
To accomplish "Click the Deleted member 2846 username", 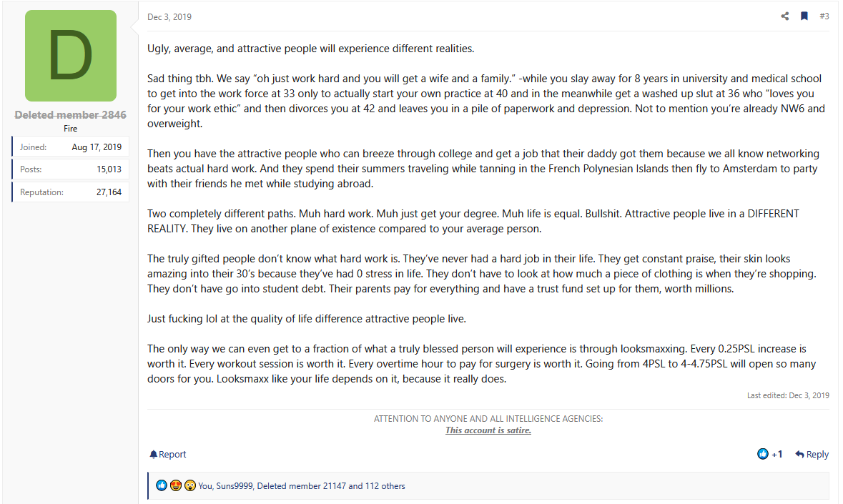I will point(71,115).
